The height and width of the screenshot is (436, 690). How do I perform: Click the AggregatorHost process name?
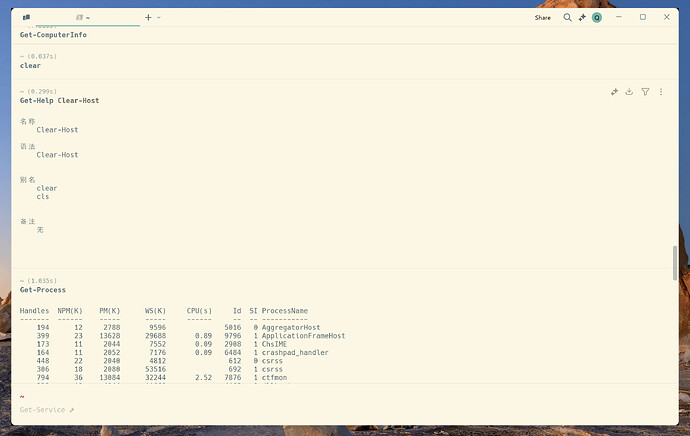291,327
